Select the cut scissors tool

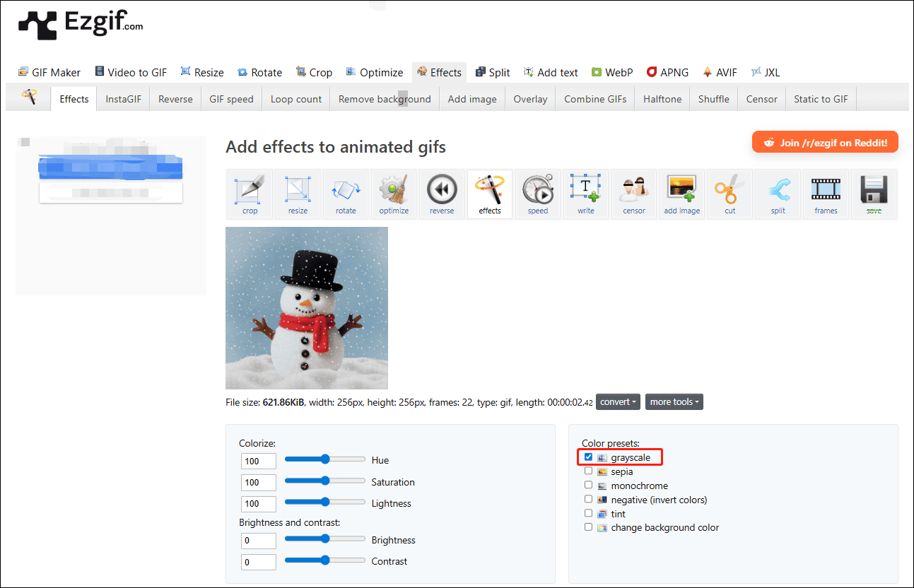point(730,194)
